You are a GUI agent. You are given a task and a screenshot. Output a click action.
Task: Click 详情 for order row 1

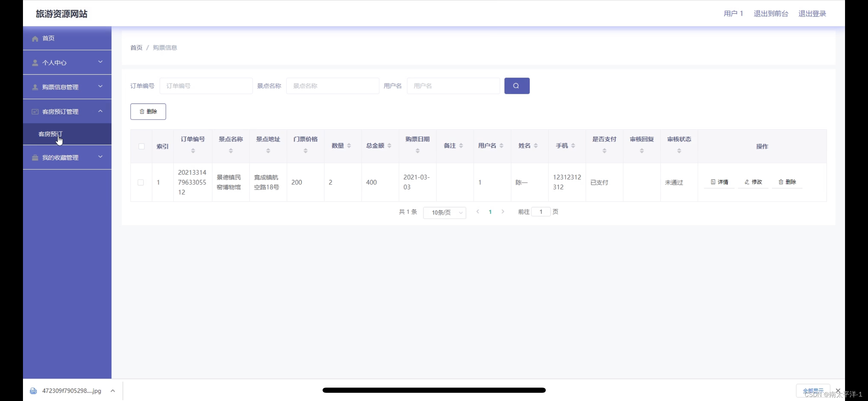[x=719, y=182]
